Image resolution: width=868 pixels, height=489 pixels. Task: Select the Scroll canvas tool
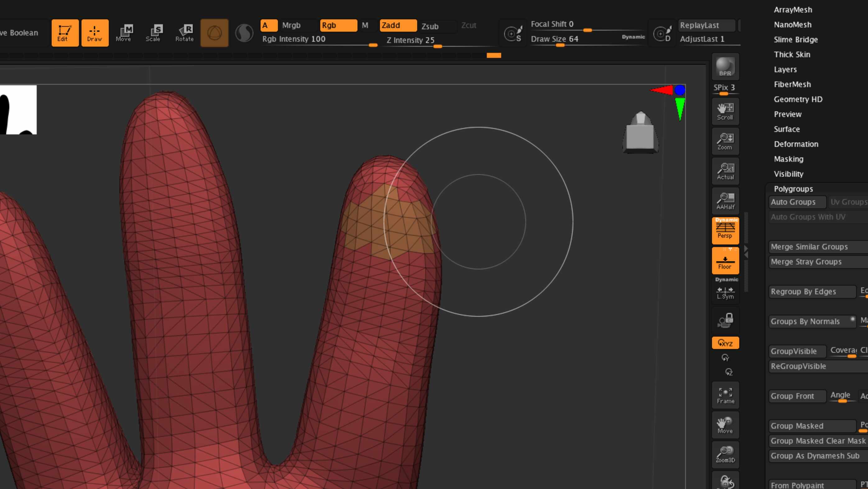point(725,112)
